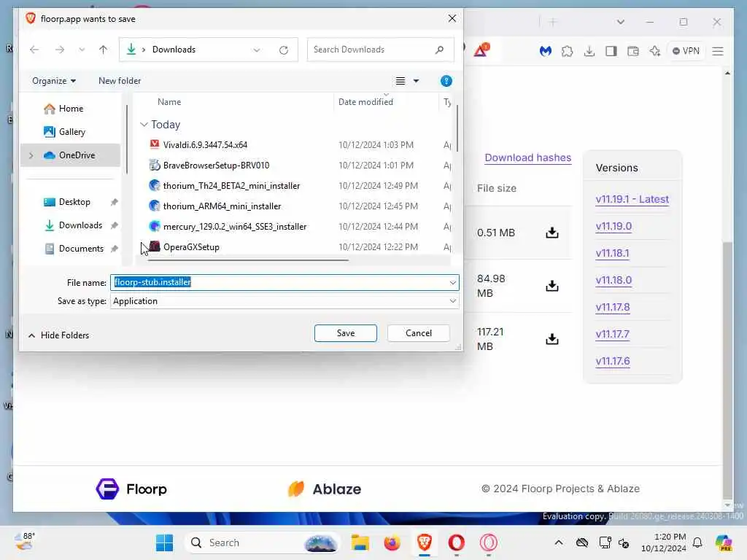The height and width of the screenshot is (560, 747).
Task: Open Brave Wallet icon
Action: (x=633, y=51)
